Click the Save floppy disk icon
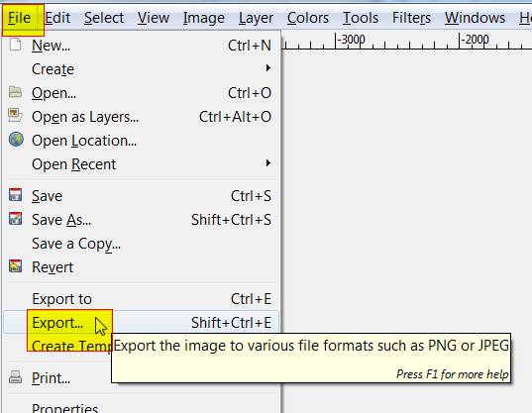The width and height of the screenshot is (532, 413). 15,195
